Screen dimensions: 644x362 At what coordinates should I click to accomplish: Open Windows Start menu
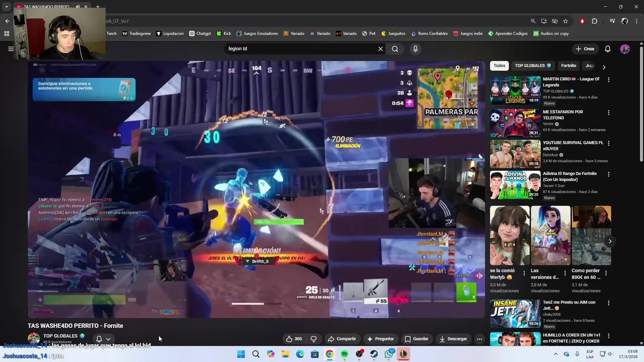[241, 354]
